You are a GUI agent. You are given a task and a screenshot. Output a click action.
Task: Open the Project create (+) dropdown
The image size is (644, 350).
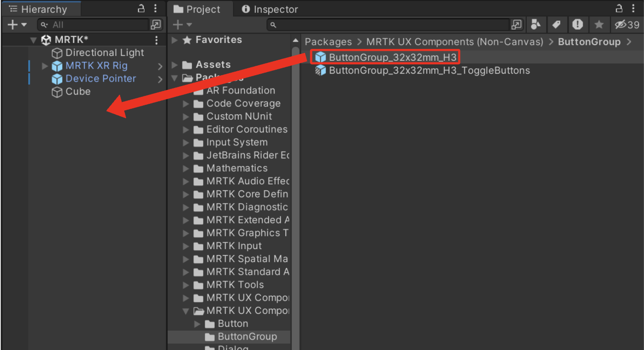pos(182,25)
